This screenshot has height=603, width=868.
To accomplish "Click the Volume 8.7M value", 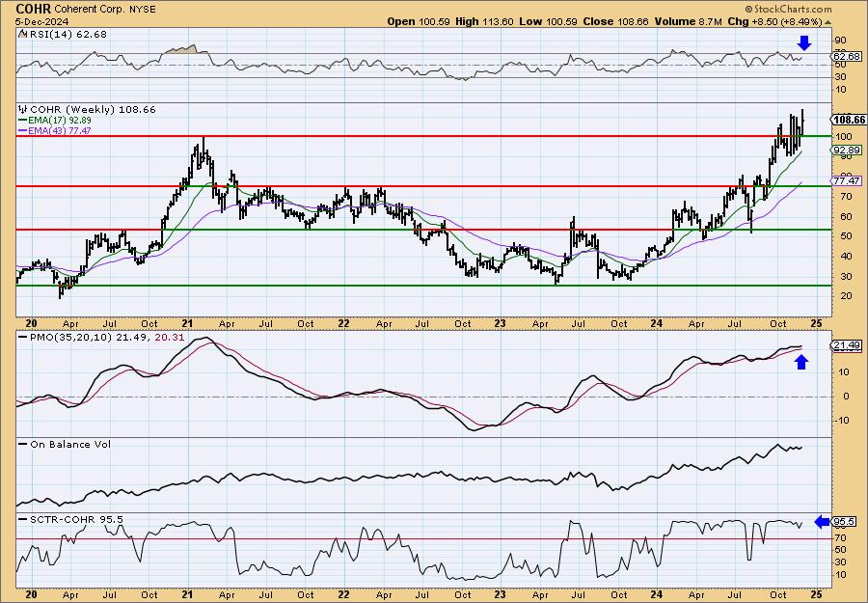I will (688, 21).
